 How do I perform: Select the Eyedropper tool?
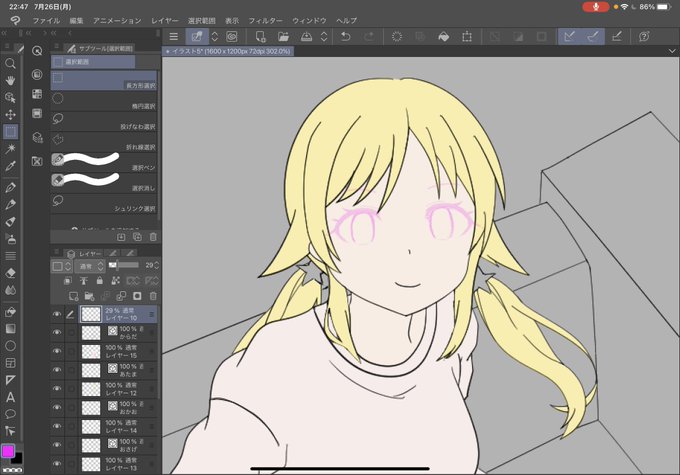[x=10, y=166]
